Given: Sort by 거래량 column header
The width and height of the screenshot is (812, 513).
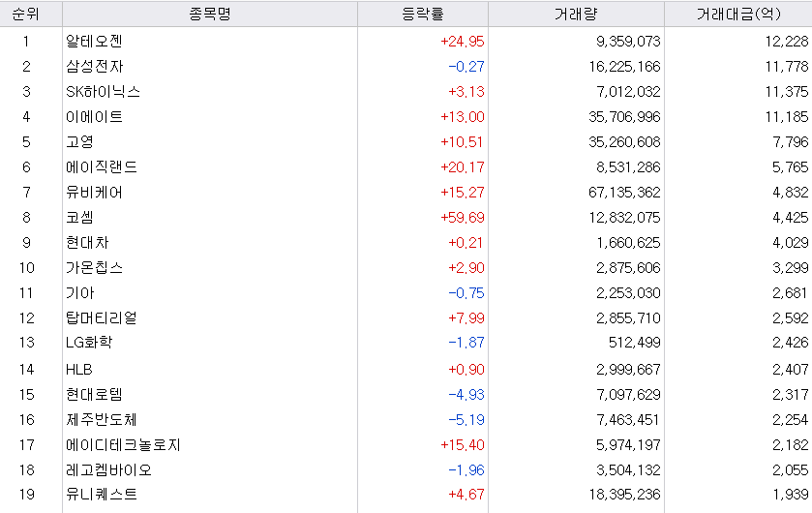Looking at the screenshot, I should click(x=576, y=14).
